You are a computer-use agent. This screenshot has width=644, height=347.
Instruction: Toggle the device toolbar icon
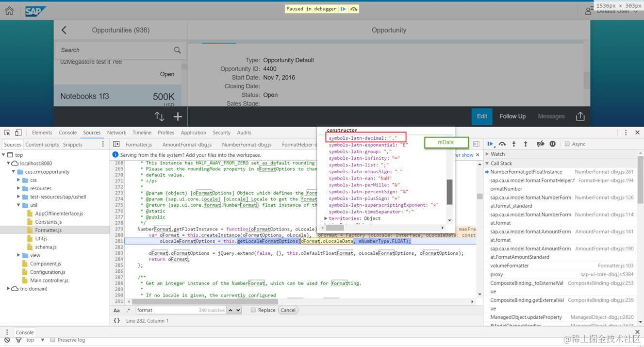pos(18,132)
